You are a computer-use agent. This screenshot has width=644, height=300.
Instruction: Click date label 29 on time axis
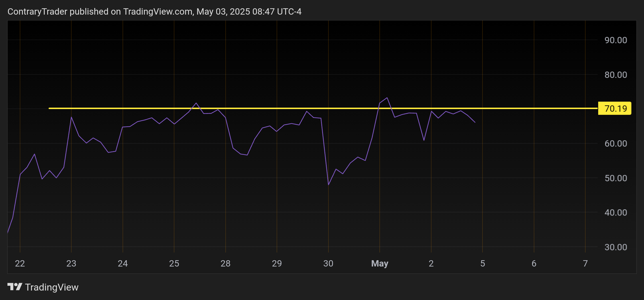click(277, 263)
